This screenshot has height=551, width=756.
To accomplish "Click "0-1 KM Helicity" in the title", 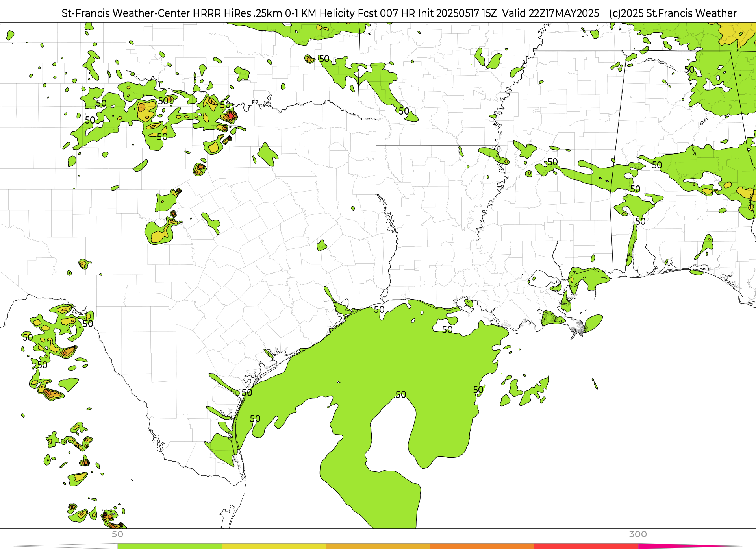I will pyautogui.click(x=319, y=13).
